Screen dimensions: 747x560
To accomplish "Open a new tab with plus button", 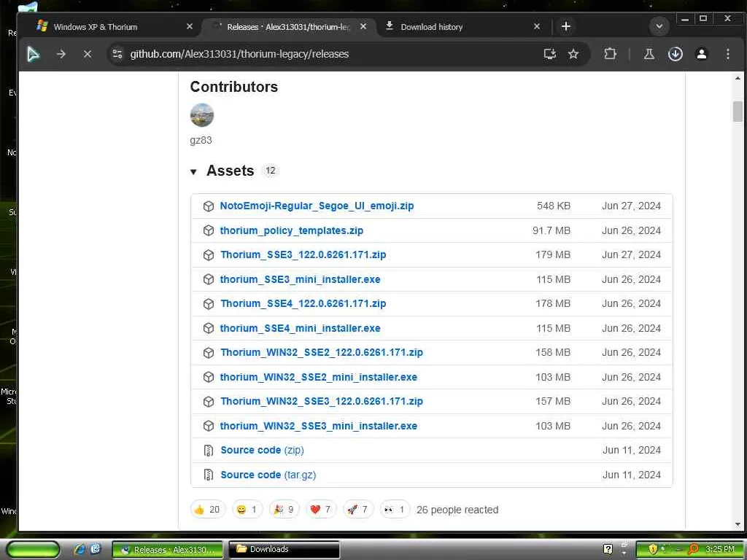I will (x=566, y=27).
